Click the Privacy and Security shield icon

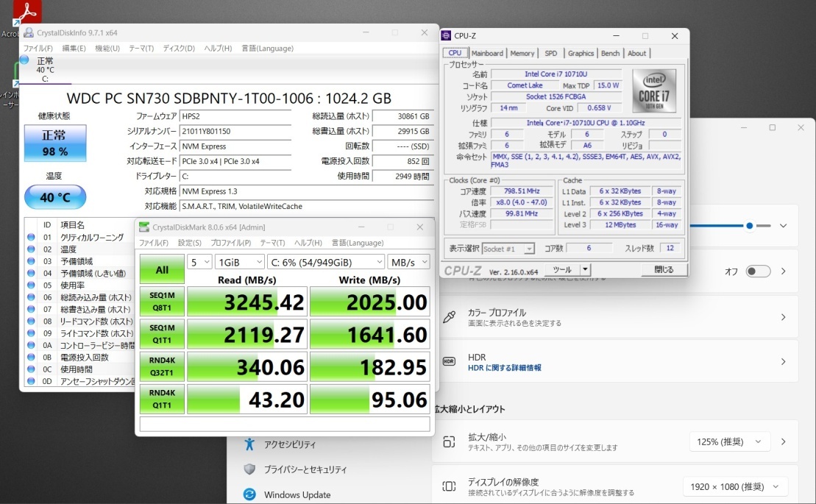(x=249, y=469)
